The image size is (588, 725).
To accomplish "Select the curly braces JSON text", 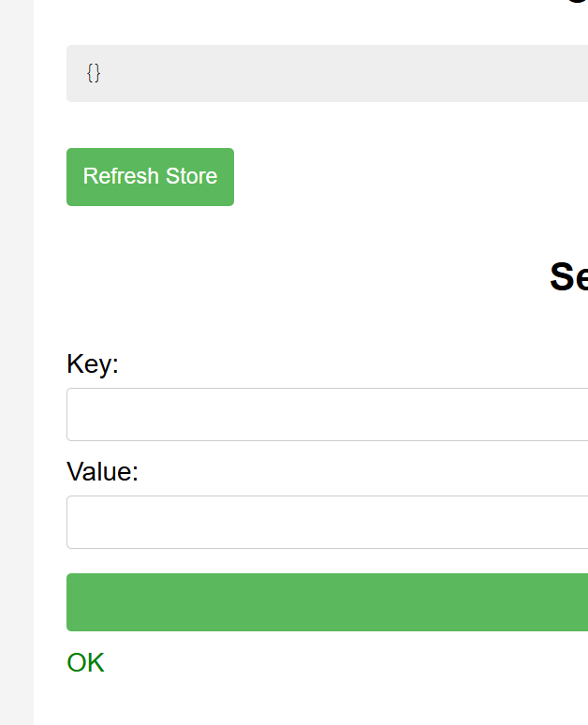I will (94, 72).
